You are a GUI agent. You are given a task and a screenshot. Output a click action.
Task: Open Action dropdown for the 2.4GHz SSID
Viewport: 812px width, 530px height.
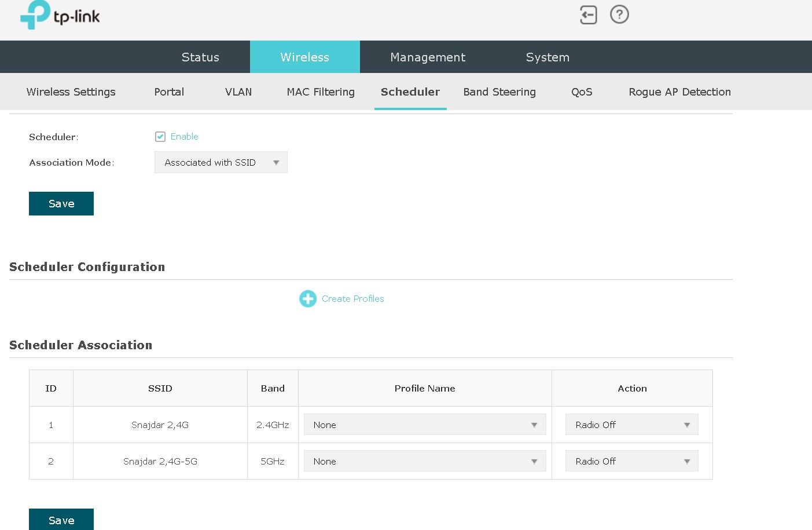click(x=631, y=425)
